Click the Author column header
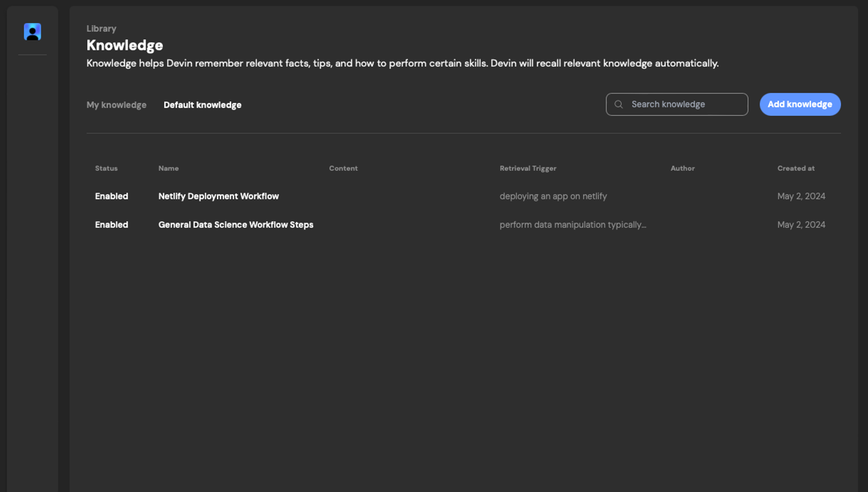The width and height of the screenshot is (868, 492). (682, 168)
